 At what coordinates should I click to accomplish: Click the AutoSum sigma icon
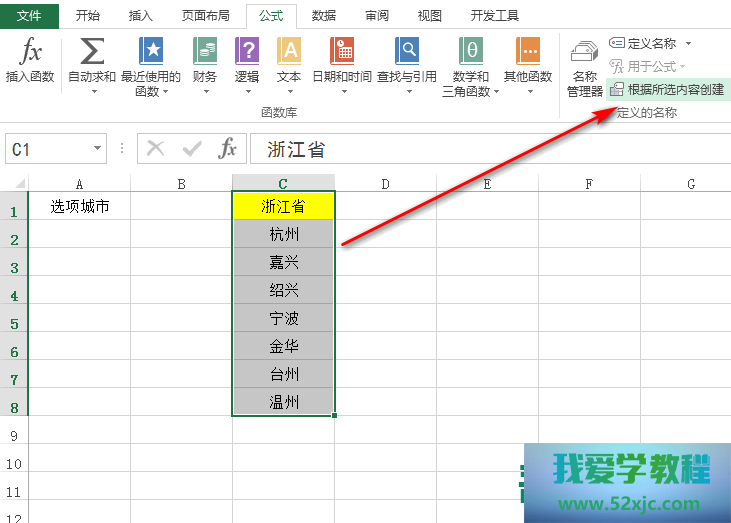pyautogui.click(x=91, y=52)
